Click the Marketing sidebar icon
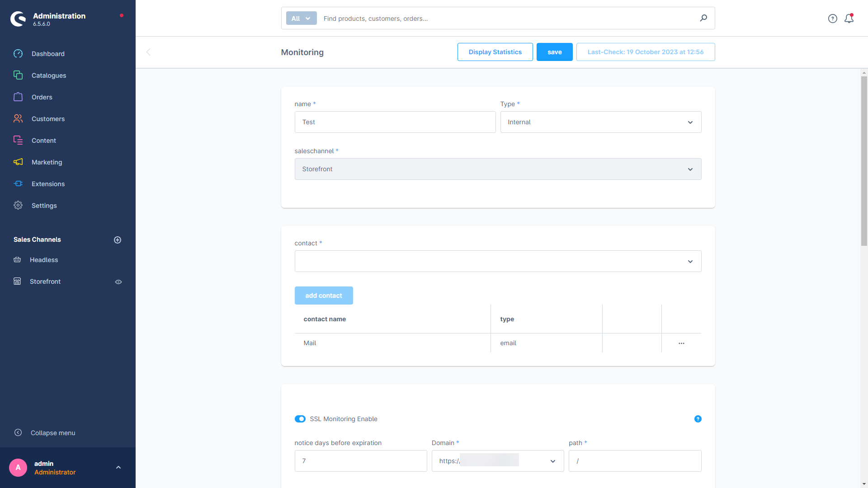Viewport: 868px width, 488px height. (18, 162)
